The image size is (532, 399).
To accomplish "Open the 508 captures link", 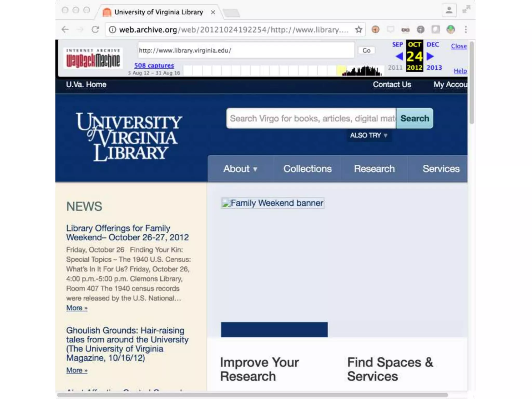I will tap(154, 65).
